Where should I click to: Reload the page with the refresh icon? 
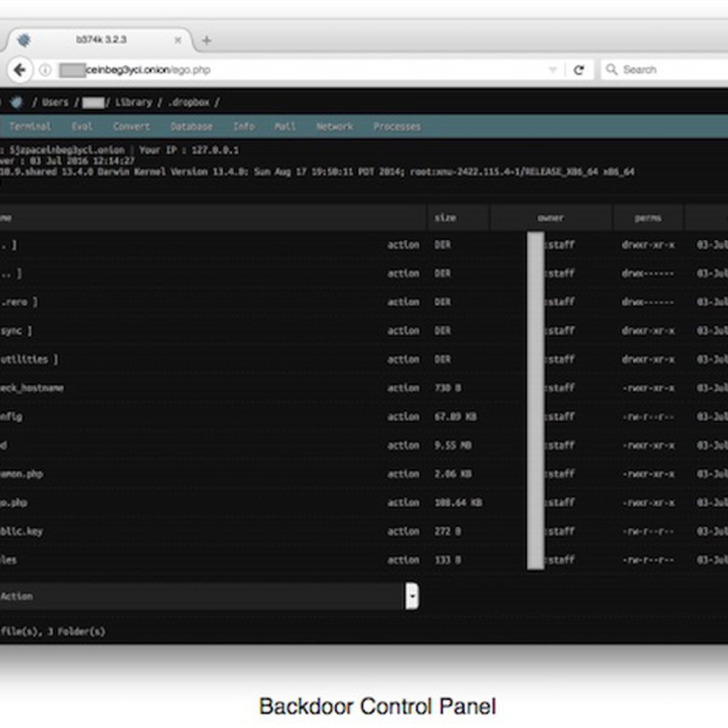[579, 70]
